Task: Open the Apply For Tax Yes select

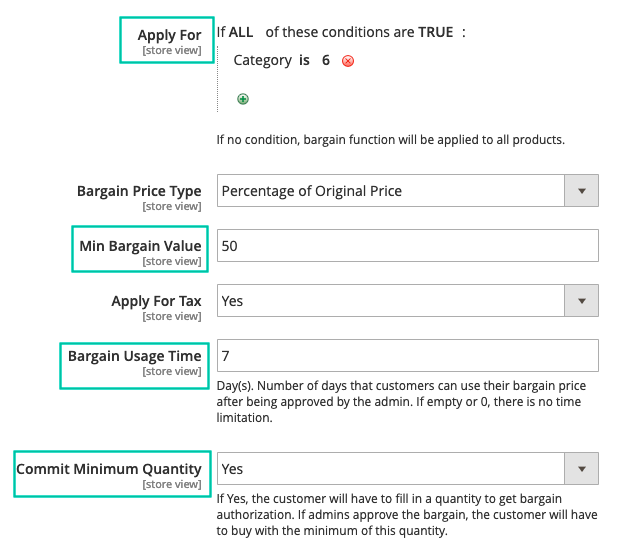Action: [x=408, y=300]
